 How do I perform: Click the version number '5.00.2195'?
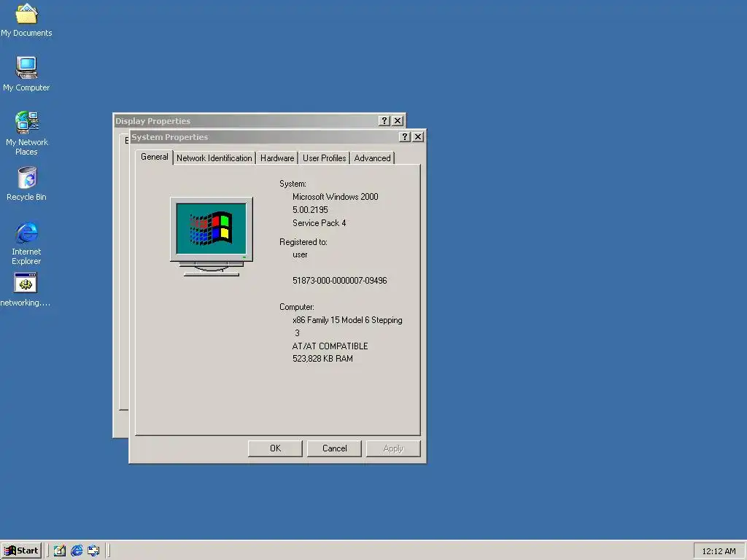coord(310,210)
